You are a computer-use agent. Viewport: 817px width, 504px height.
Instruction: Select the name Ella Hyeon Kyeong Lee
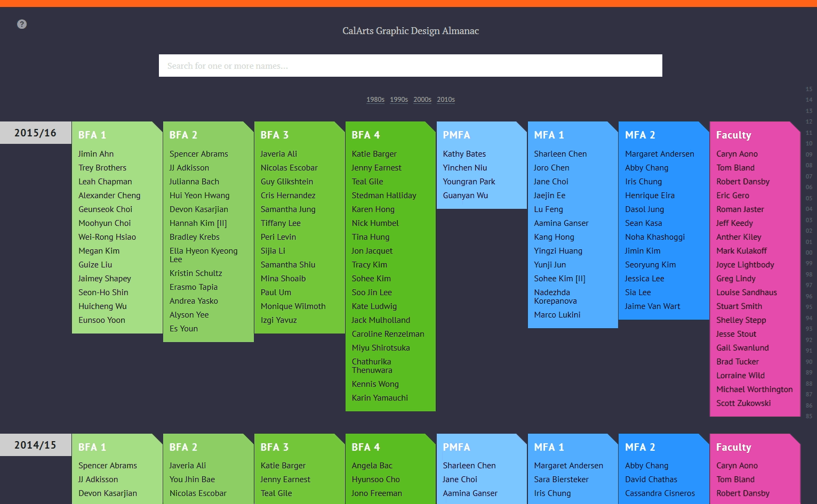tap(204, 255)
